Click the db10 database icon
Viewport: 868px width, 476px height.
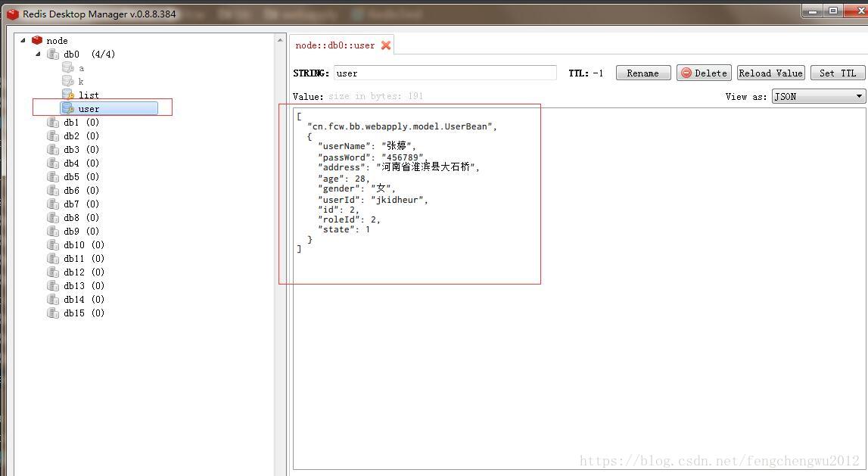[53, 244]
